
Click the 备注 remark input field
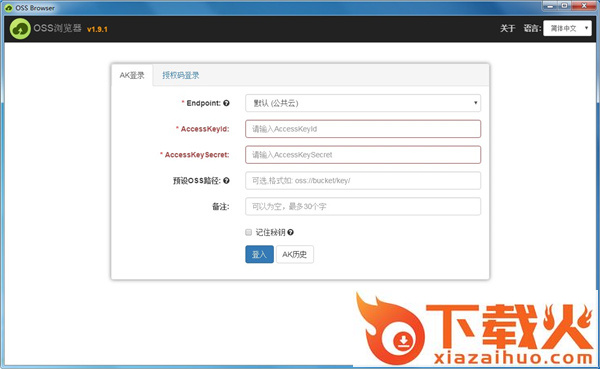coord(363,206)
